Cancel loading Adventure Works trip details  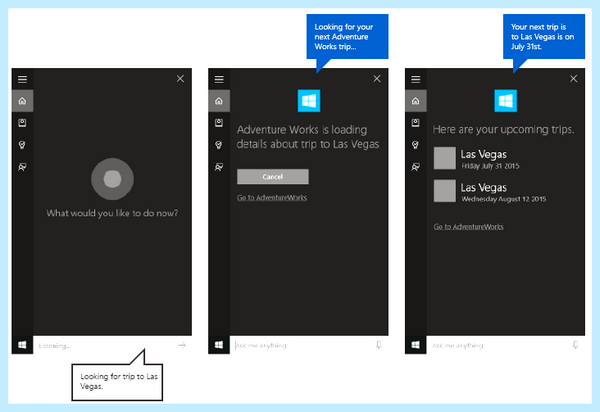click(273, 177)
